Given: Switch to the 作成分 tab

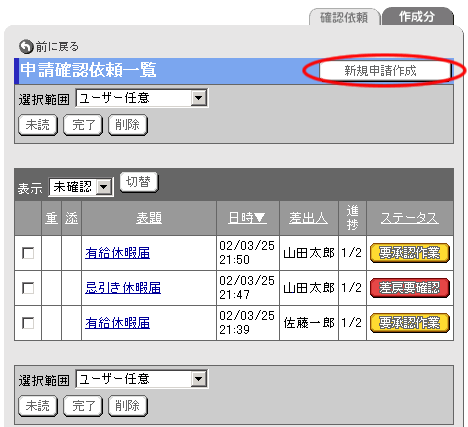Looking at the screenshot, I should 418,17.
